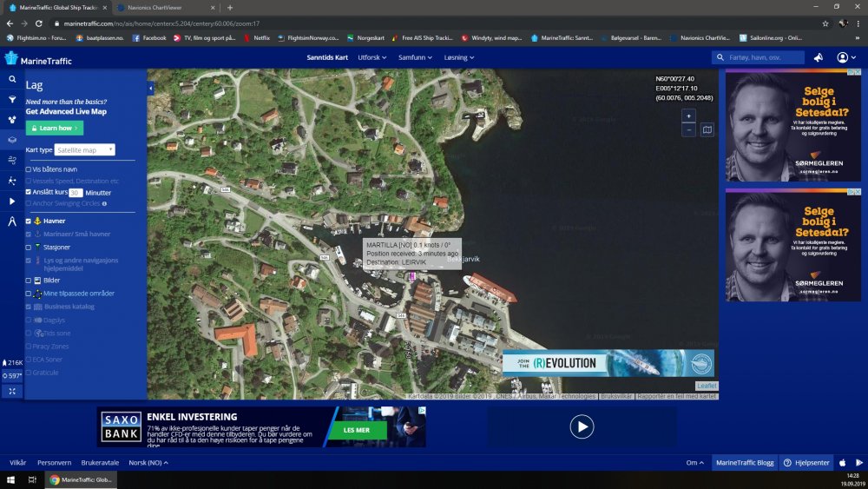Open the sidebar search tool

[x=11, y=79]
